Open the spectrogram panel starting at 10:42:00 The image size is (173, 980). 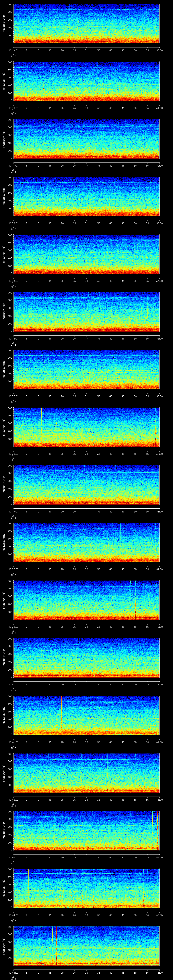coord(86,773)
